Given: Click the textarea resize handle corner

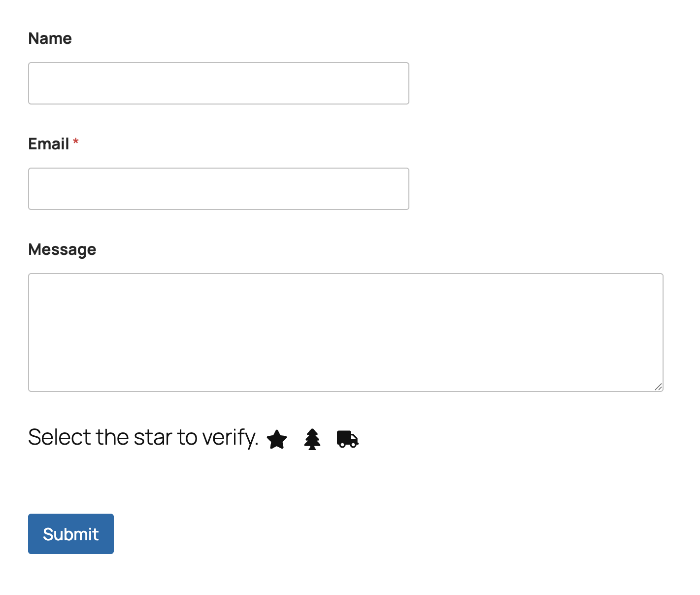Looking at the screenshot, I should [658, 387].
